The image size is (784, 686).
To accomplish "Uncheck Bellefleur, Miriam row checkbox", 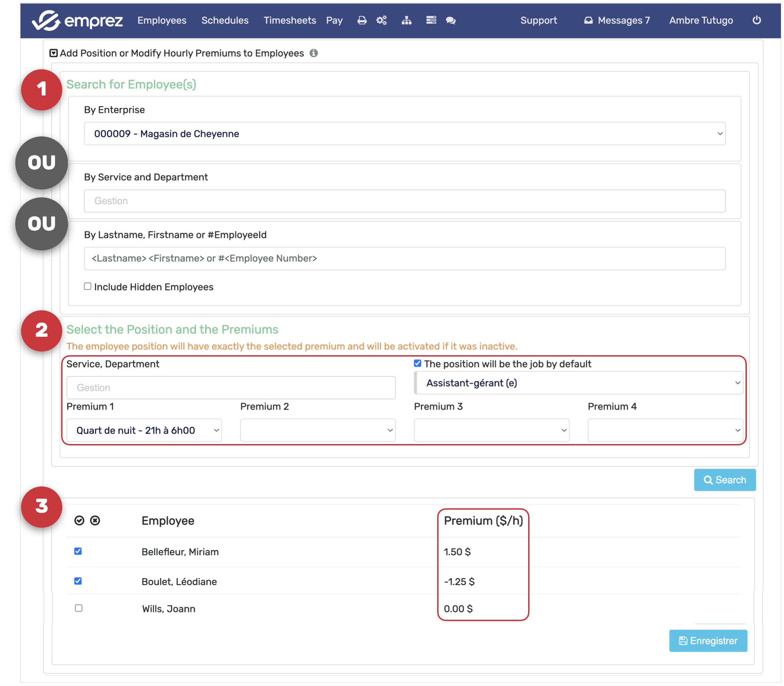I will click(x=78, y=551).
